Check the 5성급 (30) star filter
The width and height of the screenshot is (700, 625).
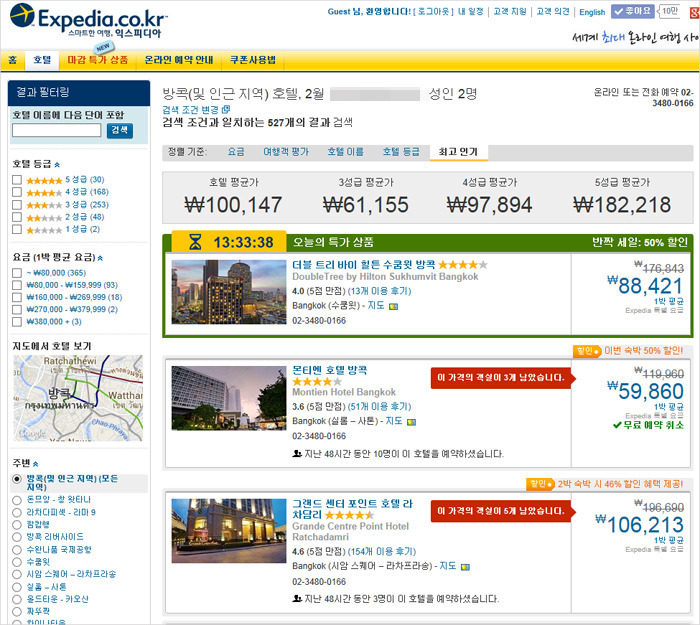tap(17, 179)
